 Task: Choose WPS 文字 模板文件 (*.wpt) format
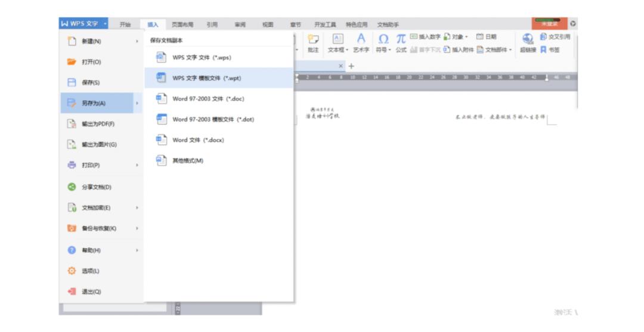point(219,78)
